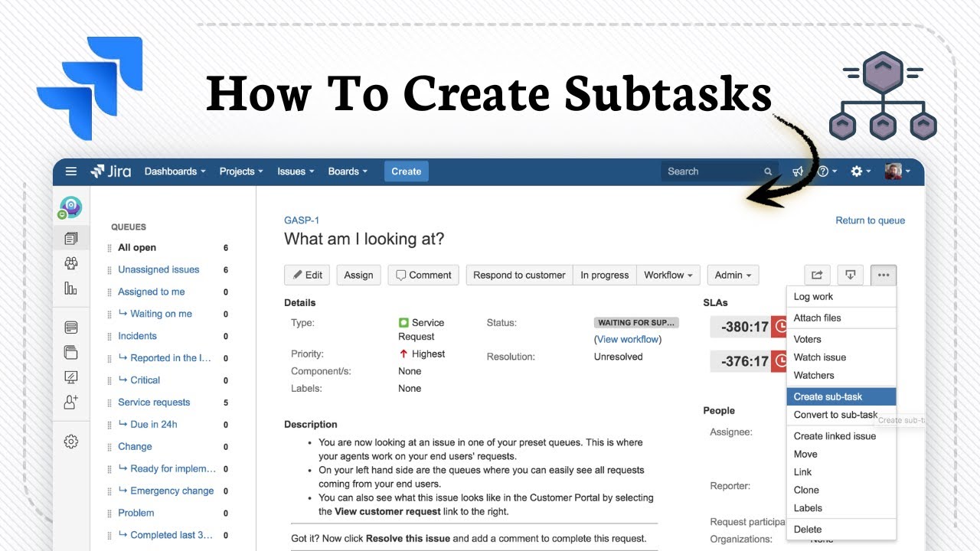
Task: Open the settings gear in the top bar
Action: point(861,171)
